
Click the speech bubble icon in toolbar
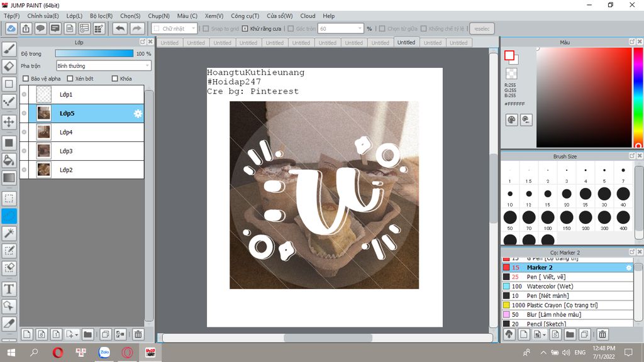pos(40,29)
